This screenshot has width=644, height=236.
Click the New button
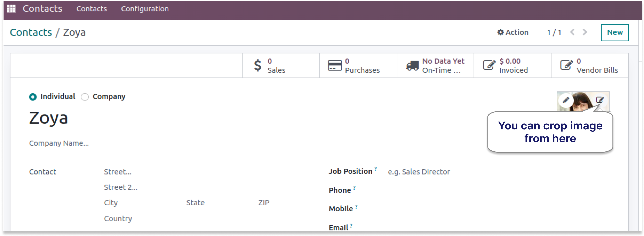(x=615, y=32)
